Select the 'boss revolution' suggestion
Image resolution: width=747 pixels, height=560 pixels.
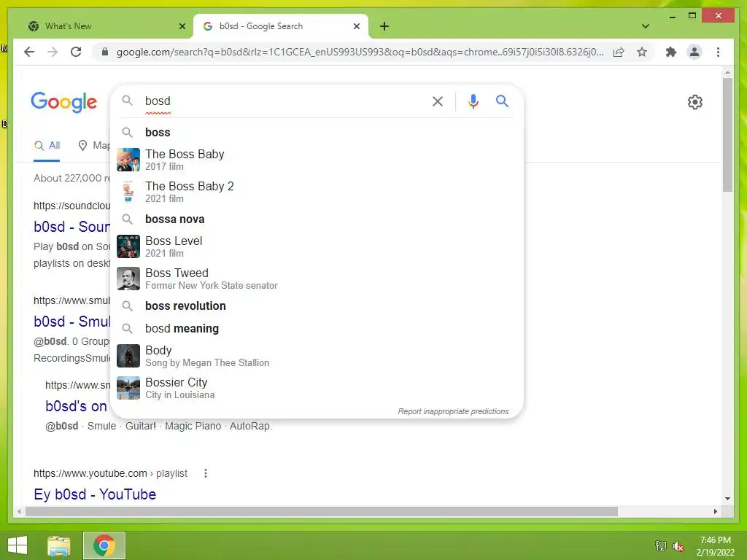tap(317, 306)
